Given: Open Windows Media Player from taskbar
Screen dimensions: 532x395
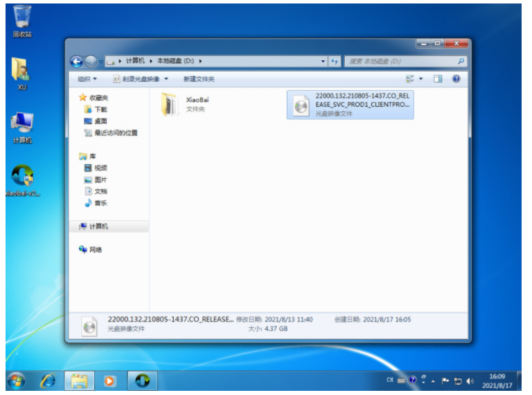Looking at the screenshot, I should [110, 380].
